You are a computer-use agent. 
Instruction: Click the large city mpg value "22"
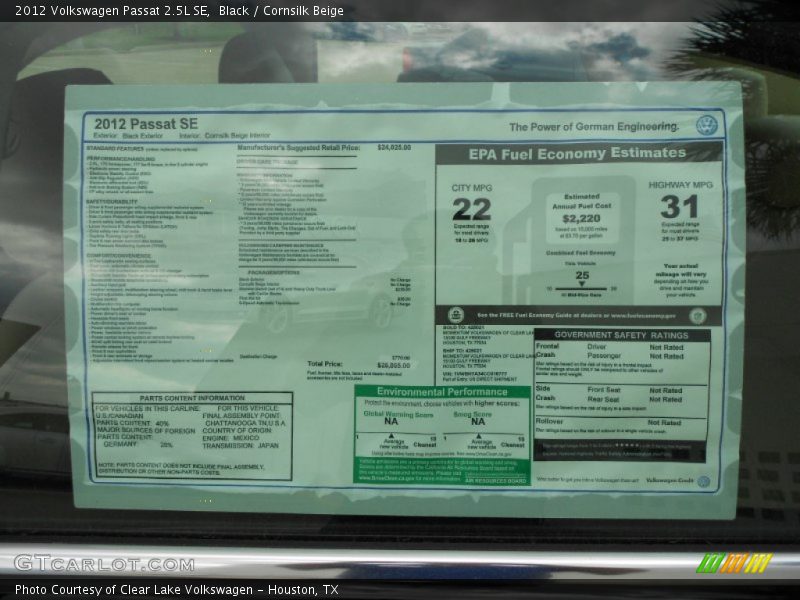point(471,210)
